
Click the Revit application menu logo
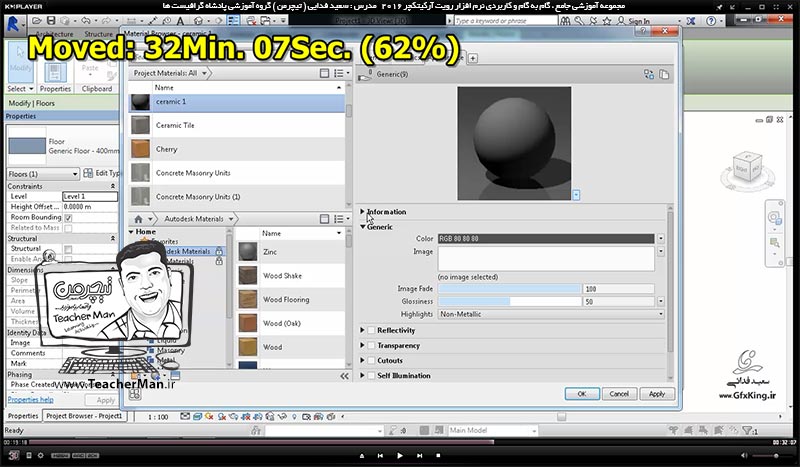[x=13, y=24]
